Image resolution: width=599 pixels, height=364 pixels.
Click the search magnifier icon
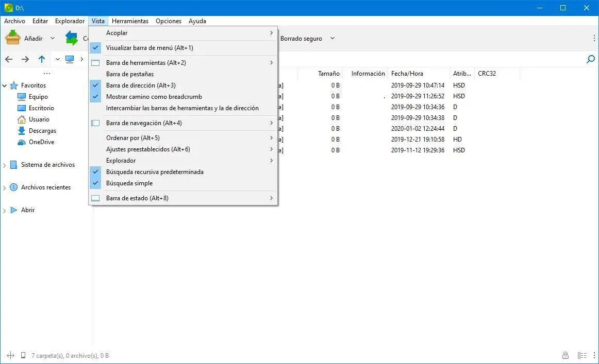pos(591,59)
